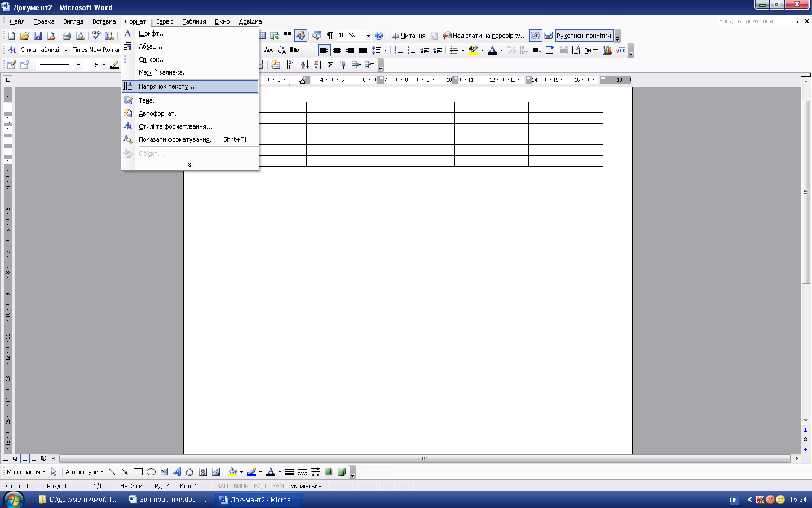Select 'Абзац...' menu entry

(x=190, y=46)
